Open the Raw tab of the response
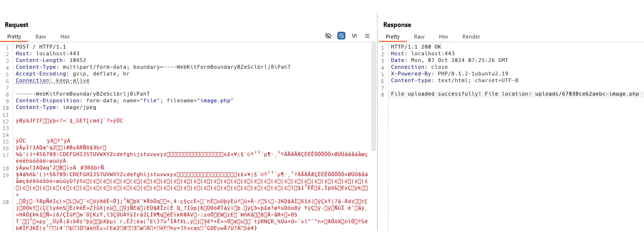 [419, 37]
